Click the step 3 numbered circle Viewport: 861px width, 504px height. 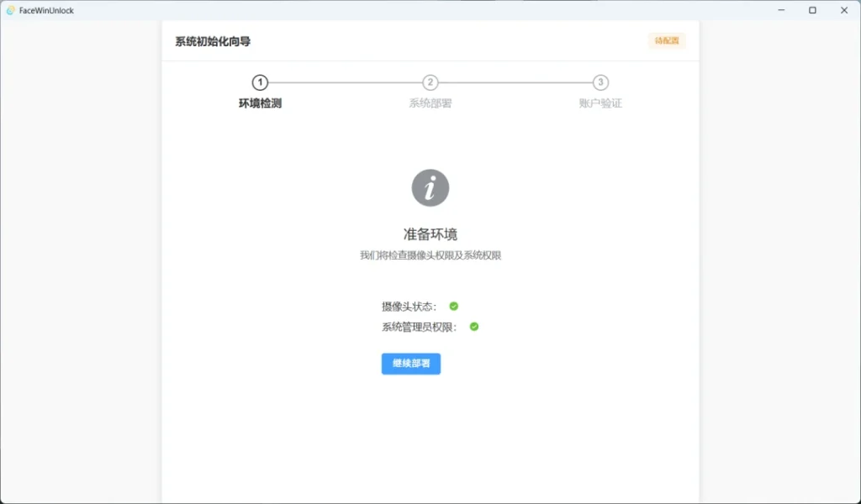tap(600, 83)
